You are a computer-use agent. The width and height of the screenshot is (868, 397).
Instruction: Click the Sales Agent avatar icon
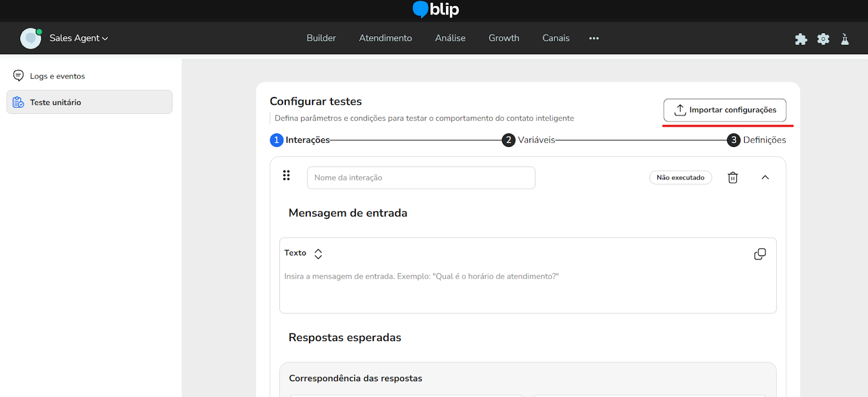pyautogui.click(x=31, y=39)
